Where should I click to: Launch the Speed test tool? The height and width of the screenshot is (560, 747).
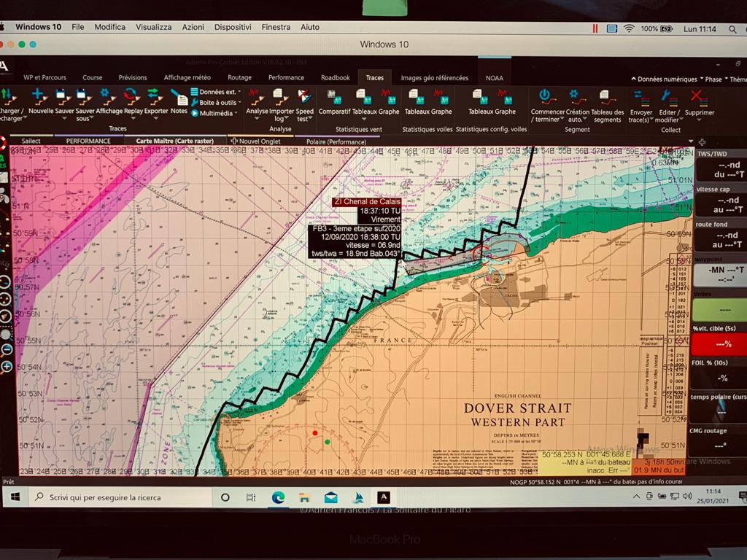[x=304, y=97]
